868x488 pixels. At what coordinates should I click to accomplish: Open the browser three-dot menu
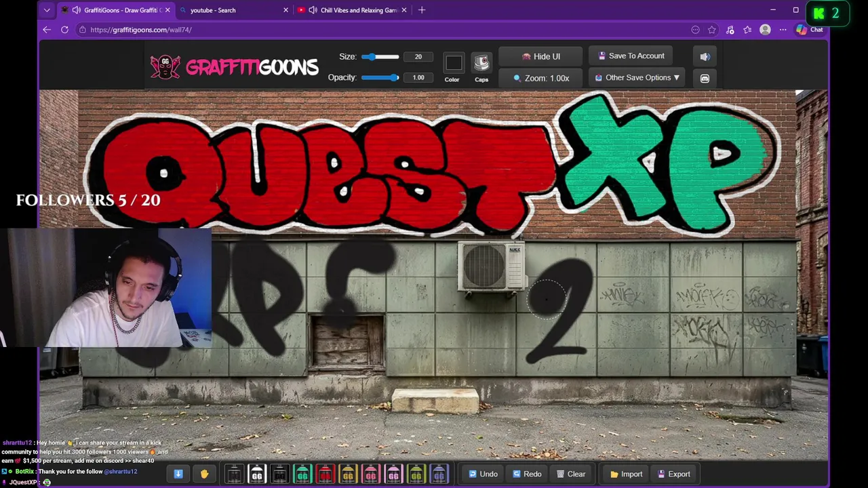783,30
